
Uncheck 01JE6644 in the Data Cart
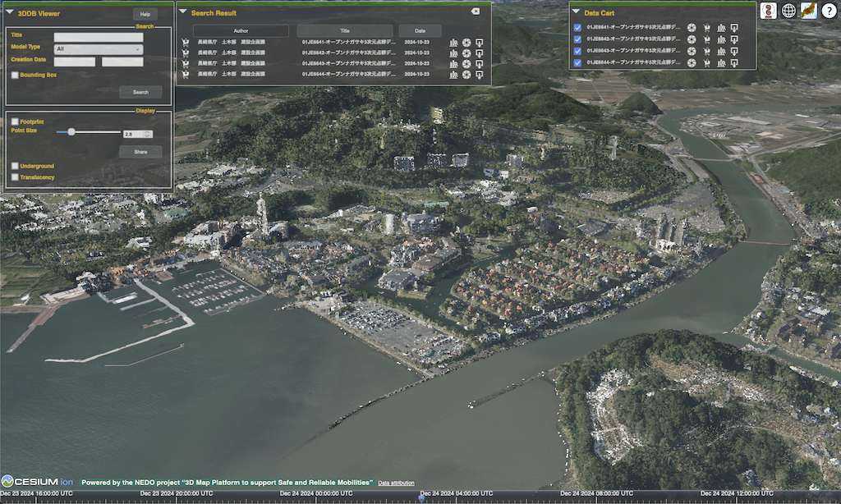click(x=577, y=62)
